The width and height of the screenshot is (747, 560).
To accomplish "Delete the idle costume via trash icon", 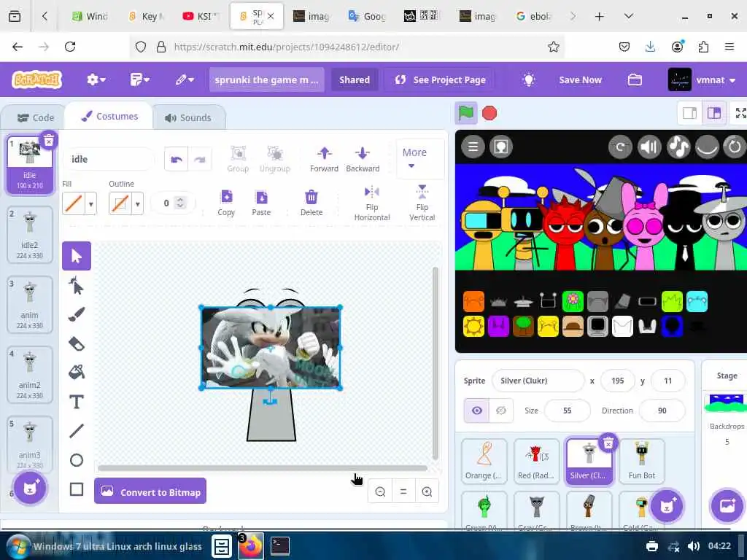I will (x=49, y=140).
